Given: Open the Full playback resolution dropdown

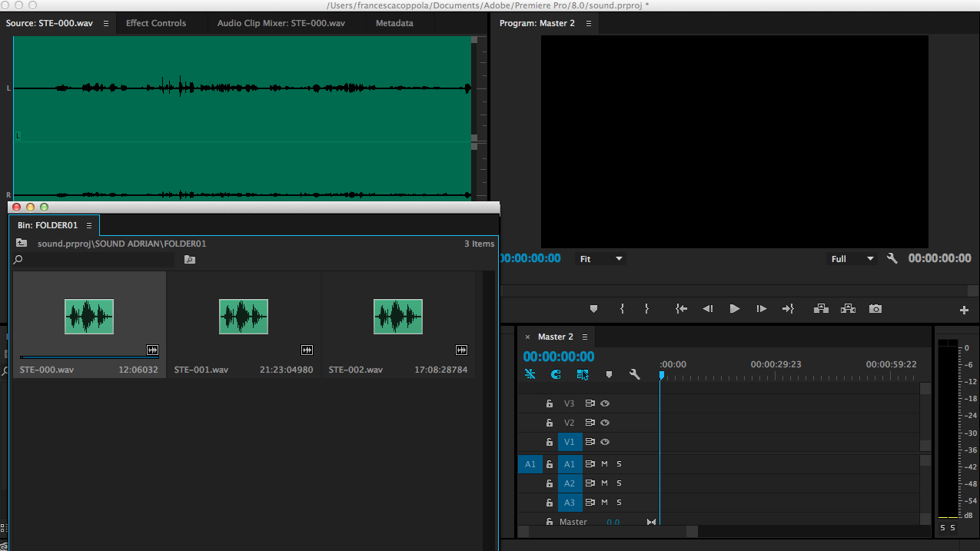Looking at the screenshot, I should (852, 259).
